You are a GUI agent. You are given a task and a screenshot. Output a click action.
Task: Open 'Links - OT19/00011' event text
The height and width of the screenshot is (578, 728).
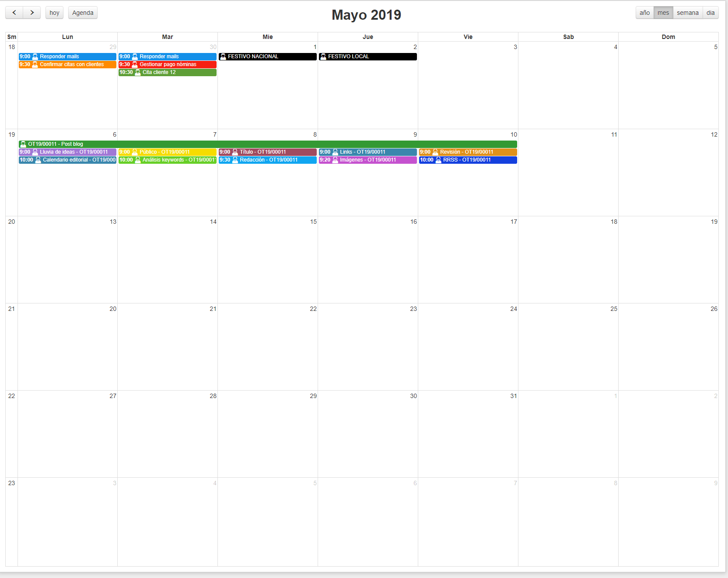(363, 152)
